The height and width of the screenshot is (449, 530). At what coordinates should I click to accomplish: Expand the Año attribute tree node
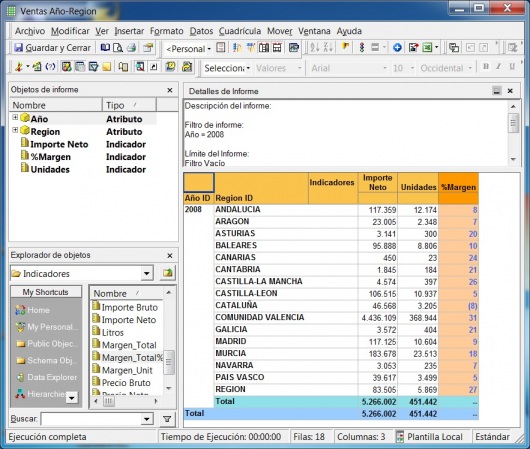tap(15, 117)
